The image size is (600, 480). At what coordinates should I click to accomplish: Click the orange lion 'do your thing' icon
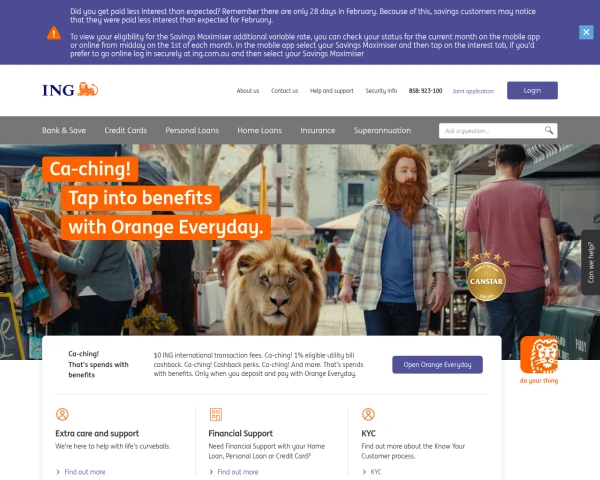[539, 355]
